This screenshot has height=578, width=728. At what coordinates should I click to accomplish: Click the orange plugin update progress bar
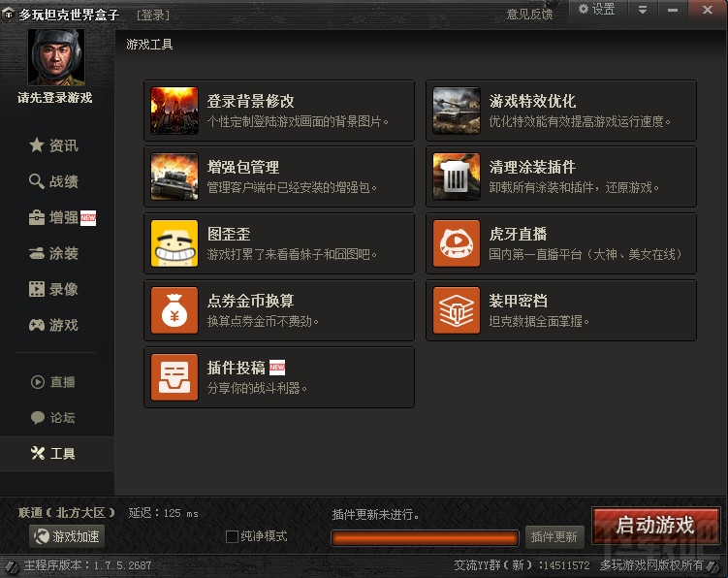(425, 538)
